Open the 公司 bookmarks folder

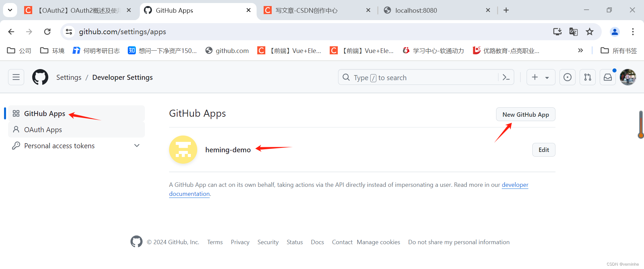pyautogui.click(x=19, y=51)
